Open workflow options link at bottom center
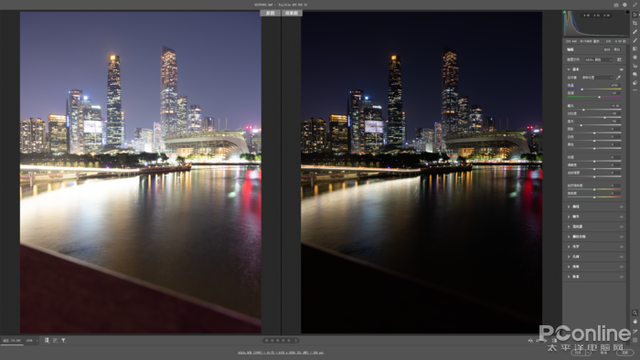The width and height of the screenshot is (640, 360). click(281, 353)
